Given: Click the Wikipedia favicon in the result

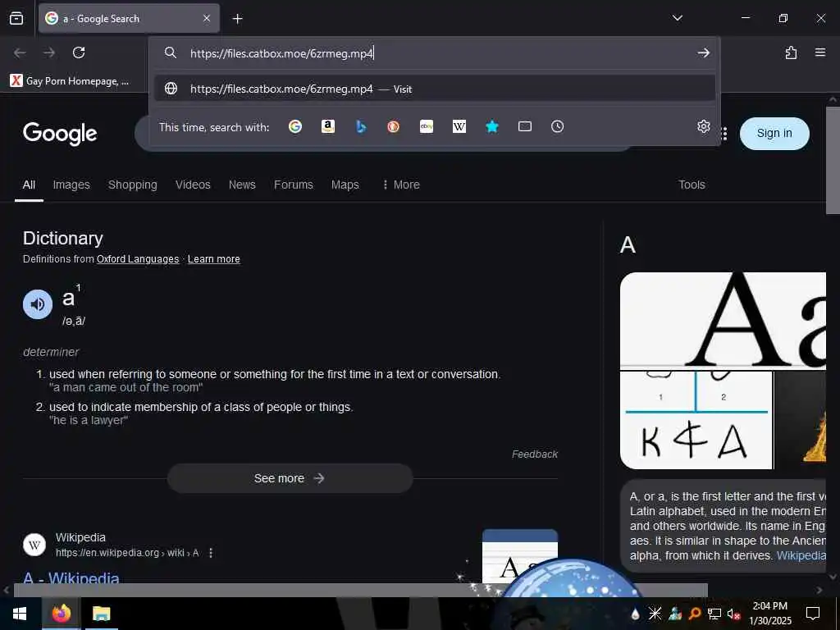Looking at the screenshot, I should coord(34,546).
